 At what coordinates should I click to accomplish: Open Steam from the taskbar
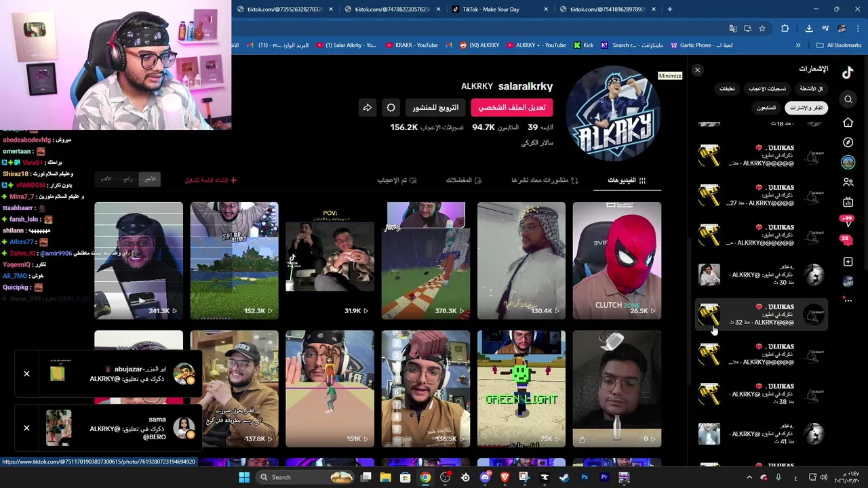(x=564, y=477)
